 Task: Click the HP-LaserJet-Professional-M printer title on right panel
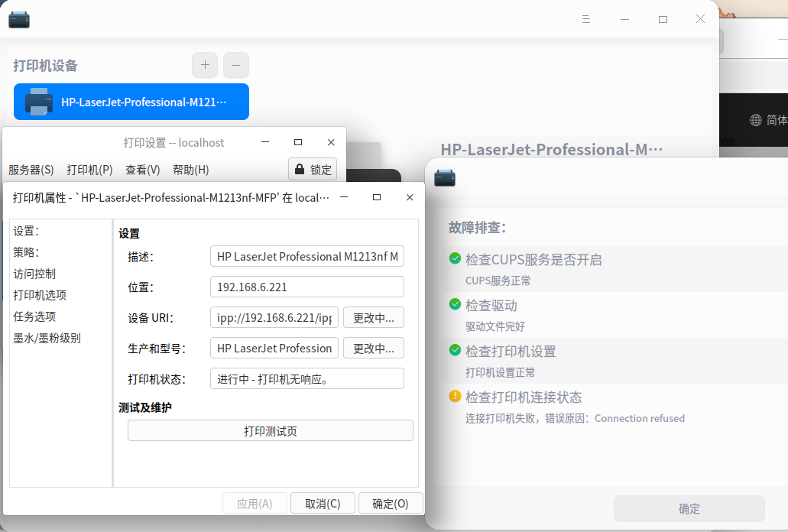551,149
